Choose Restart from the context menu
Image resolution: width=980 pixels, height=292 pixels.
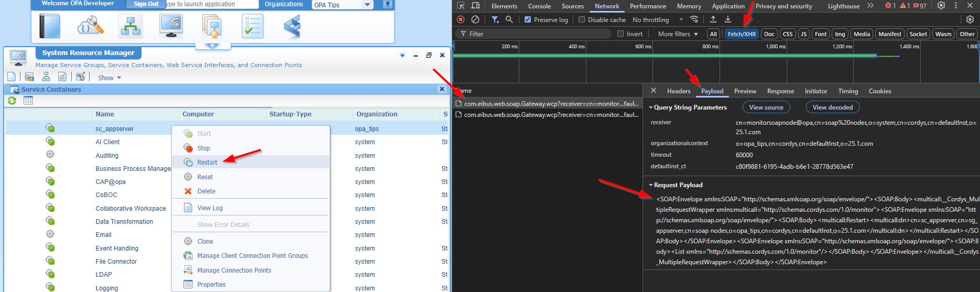[x=207, y=163]
